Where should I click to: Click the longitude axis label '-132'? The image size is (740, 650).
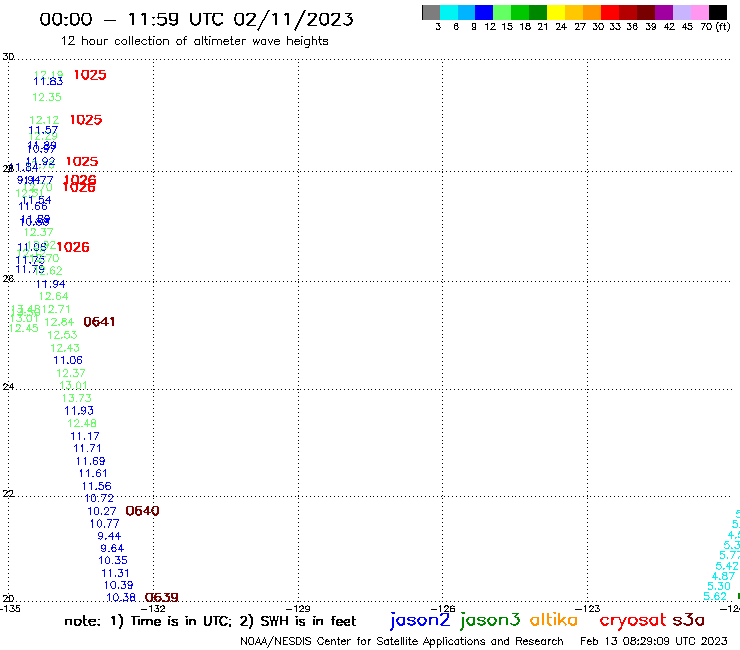[x=153, y=608]
